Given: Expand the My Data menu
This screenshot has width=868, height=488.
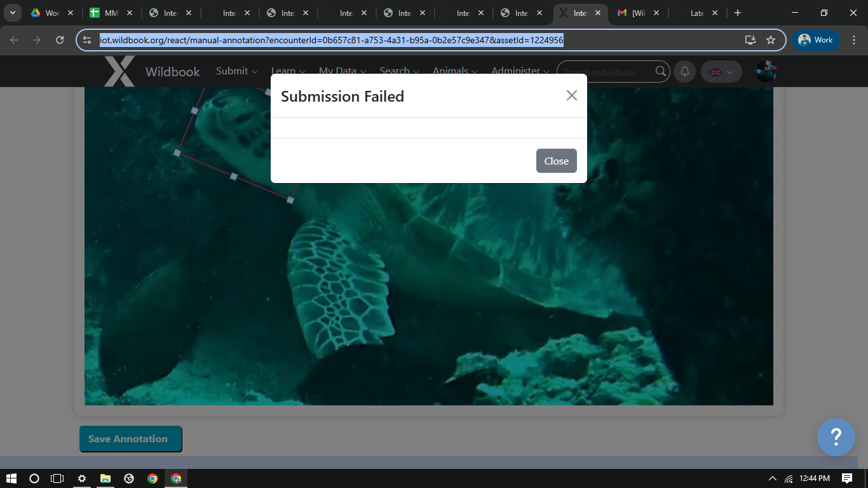Looking at the screenshot, I should pyautogui.click(x=342, y=71).
